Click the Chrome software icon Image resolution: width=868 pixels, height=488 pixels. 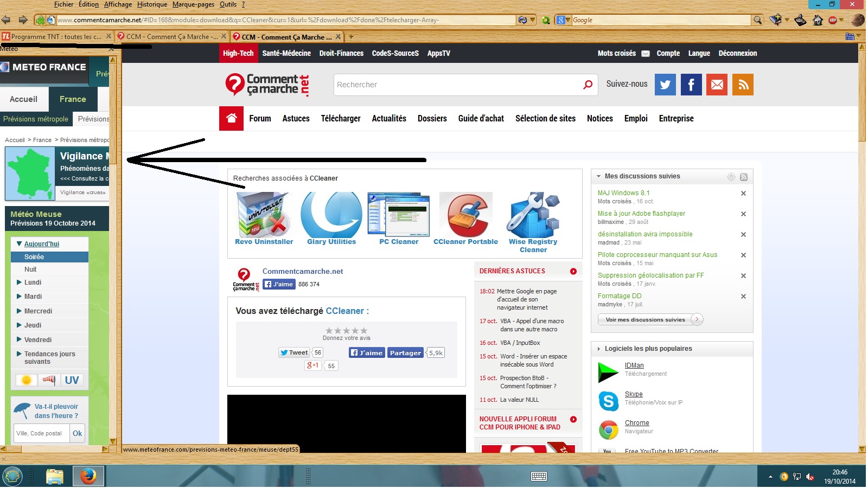[x=608, y=430]
